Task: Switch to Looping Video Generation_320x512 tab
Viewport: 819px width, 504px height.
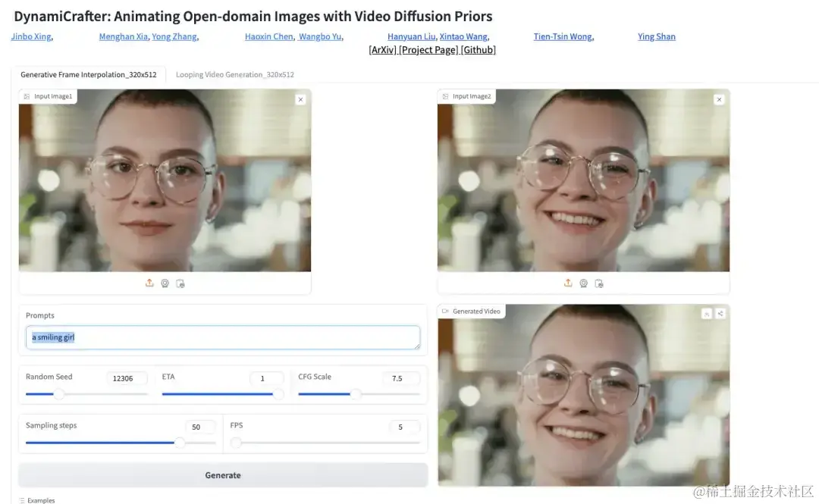Action: pyautogui.click(x=235, y=75)
